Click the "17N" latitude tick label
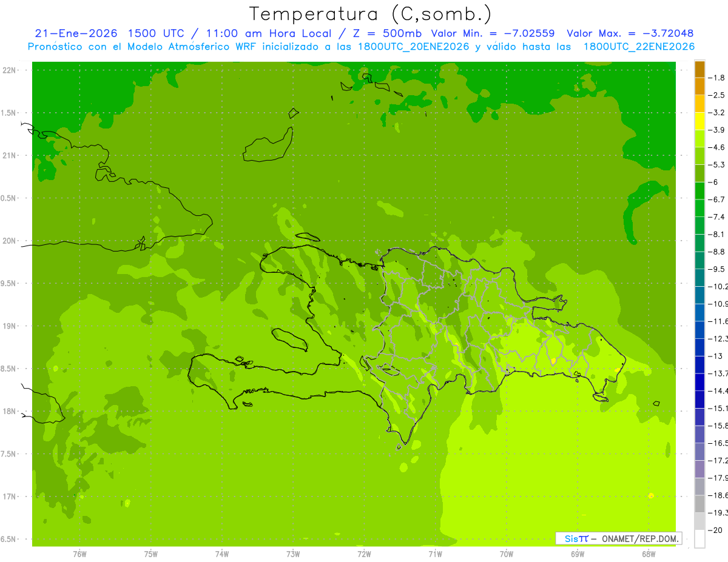The width and height of the screenshot is (728, 562). [x=8, y=497]
